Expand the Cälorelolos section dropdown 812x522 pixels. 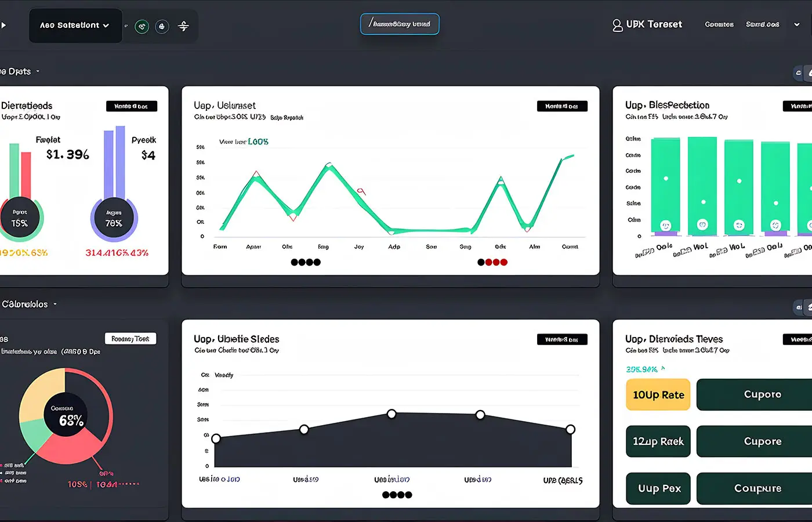click(x=55, y=304)
